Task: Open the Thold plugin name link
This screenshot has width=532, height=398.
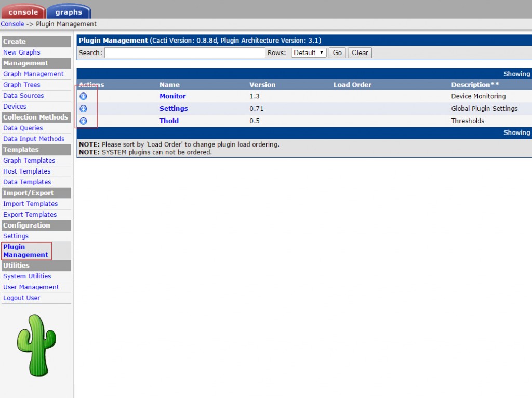Action: pos(169,121)
